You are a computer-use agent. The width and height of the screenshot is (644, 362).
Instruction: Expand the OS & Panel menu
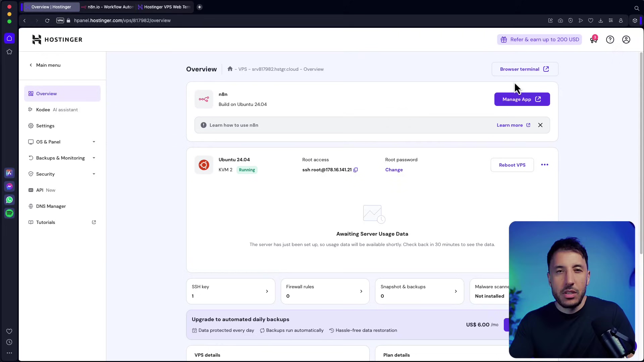[x=62, y=142]
